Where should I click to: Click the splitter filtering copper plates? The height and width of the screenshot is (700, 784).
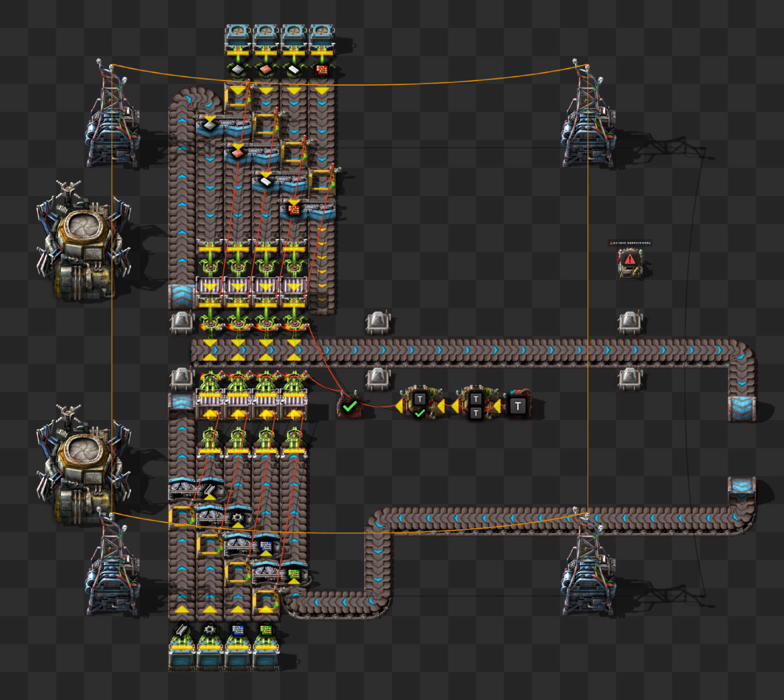252,154
